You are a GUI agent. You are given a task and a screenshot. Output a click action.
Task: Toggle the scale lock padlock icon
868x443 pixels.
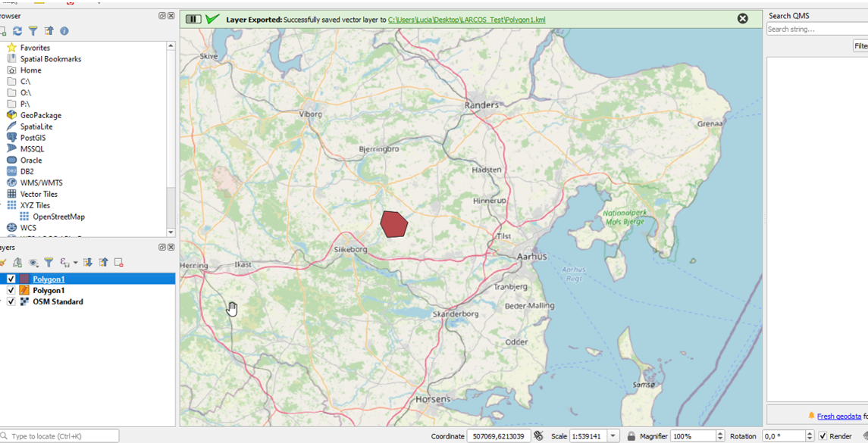pyautogui.click(x=631, y=436)
